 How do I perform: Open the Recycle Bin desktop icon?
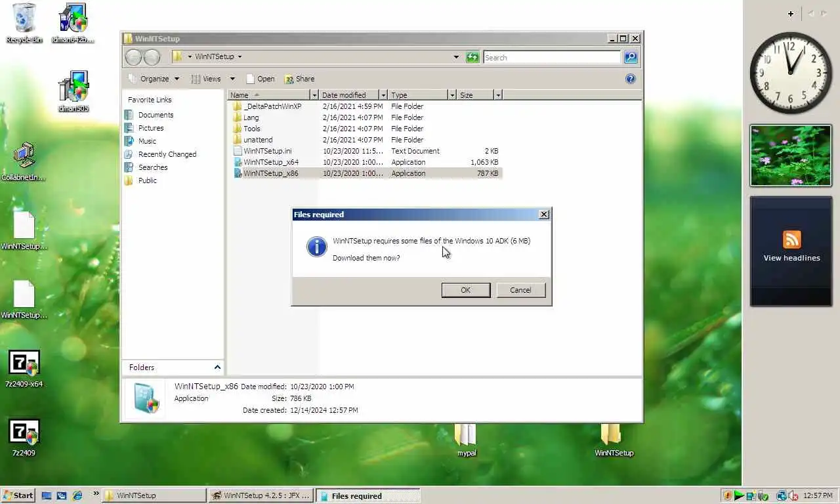24,24
